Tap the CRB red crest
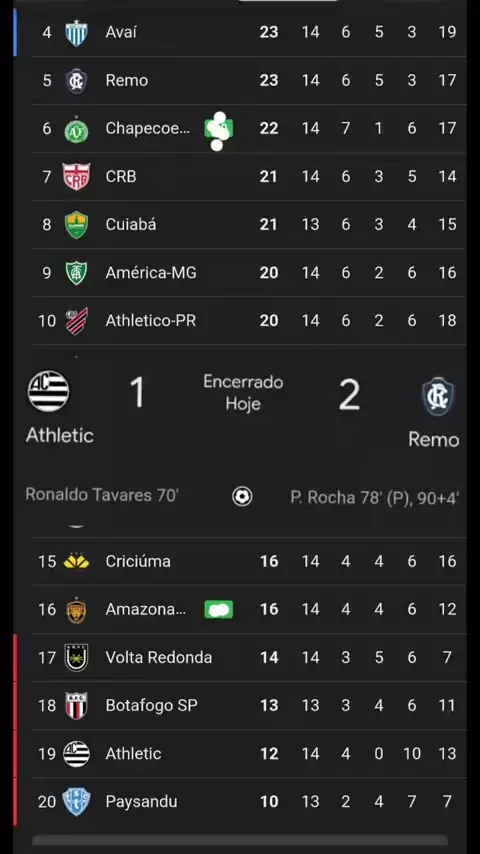This screenshot has height=854, width=480. tap(76, 176)
